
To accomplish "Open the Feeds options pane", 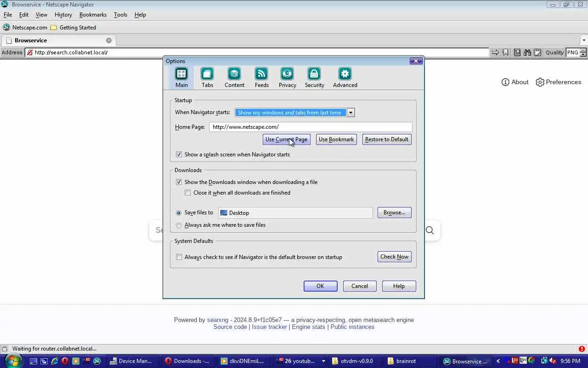I will 261,77.
